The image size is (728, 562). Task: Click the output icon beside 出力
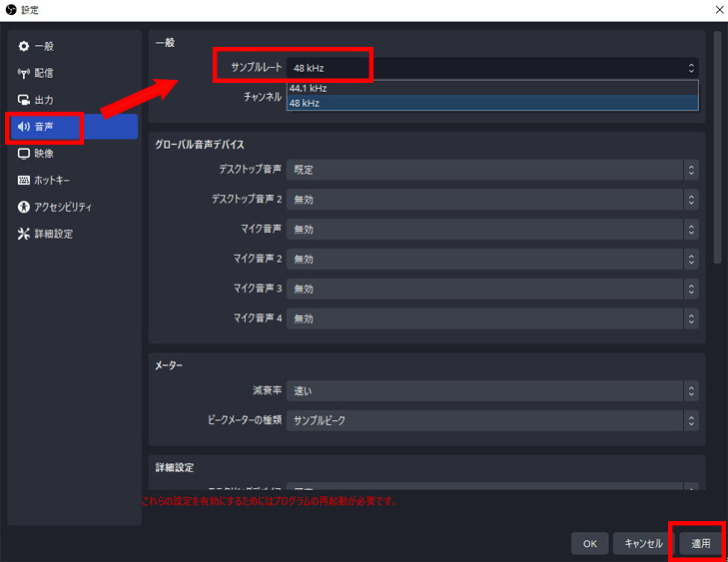[x=24, y=100]
